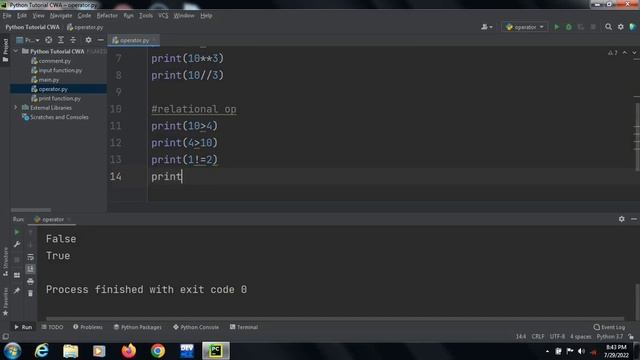Screen dimensions: 640x360
Task: Open Firefox from the Windows taskbar
Action: [129, 351]
